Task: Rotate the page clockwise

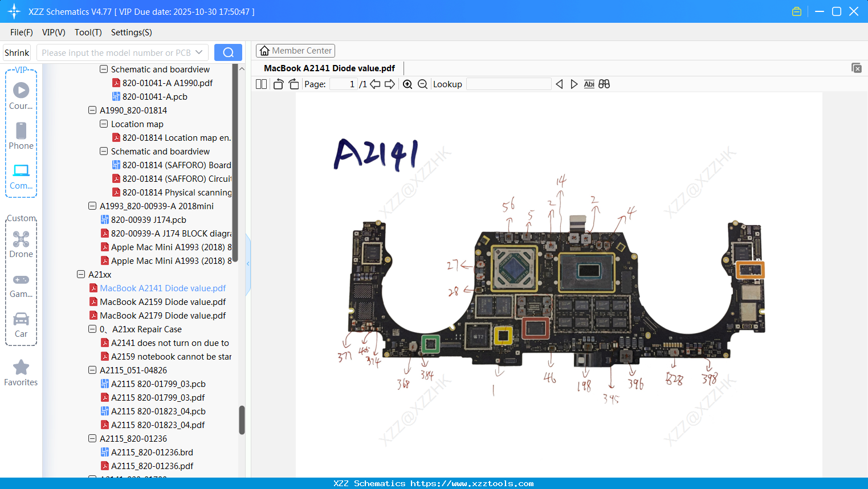Action: (294, 84)
